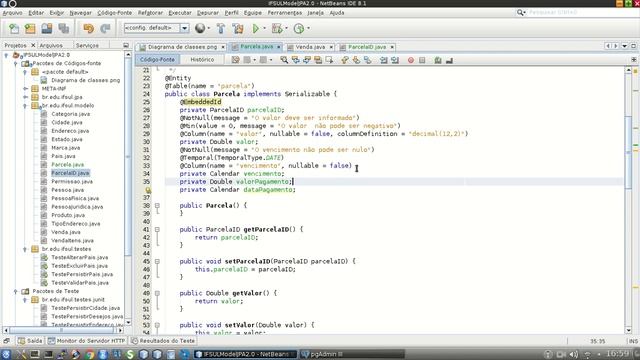The image size is (640, 360).
Task: Open the Editar menu
Action: point(36,13)
